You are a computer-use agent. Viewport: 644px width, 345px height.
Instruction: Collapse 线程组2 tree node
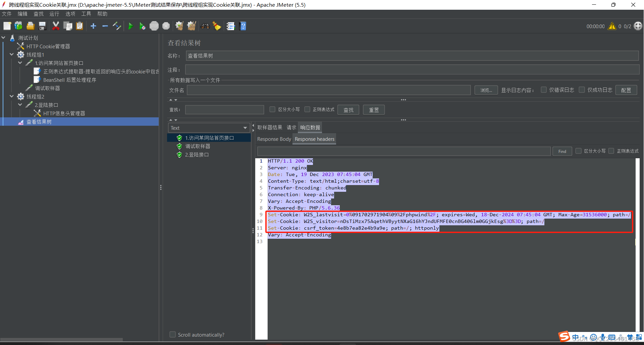pyautogui.click(x=12, y=96)
